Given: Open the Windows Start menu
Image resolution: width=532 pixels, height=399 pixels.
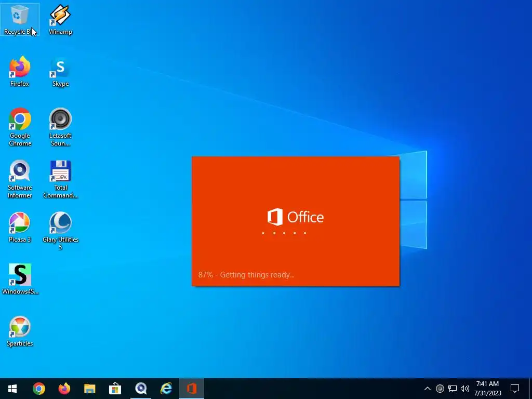Looking at the screenshot, I should (x=12, y=389).
